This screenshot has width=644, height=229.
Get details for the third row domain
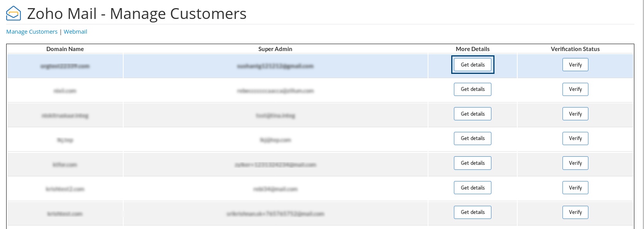472,114
